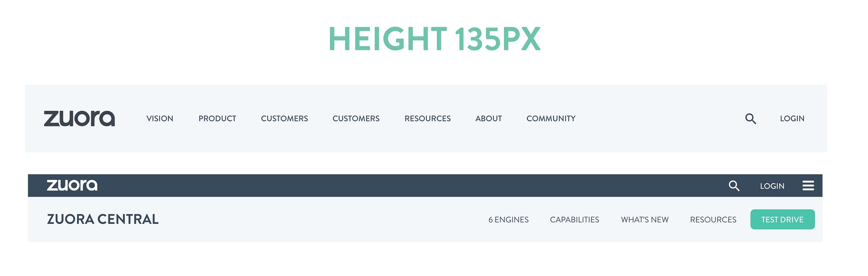Open the Product menu item

[217, 118]
